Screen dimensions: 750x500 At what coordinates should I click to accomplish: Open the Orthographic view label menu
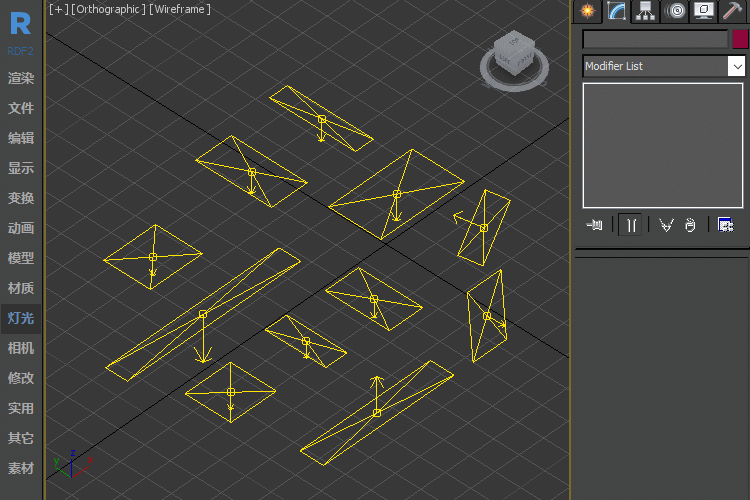109,9
